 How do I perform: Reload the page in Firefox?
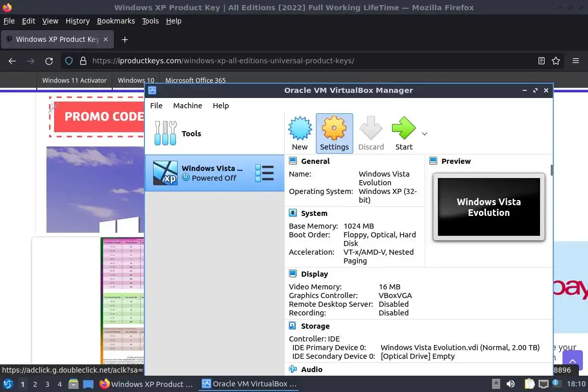tap(49, 61)
